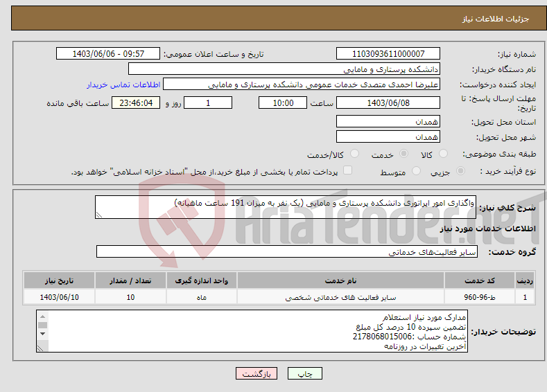Click the چاپ print button
The width and height of the screenshot is (547, 392).
pos(304,373)
